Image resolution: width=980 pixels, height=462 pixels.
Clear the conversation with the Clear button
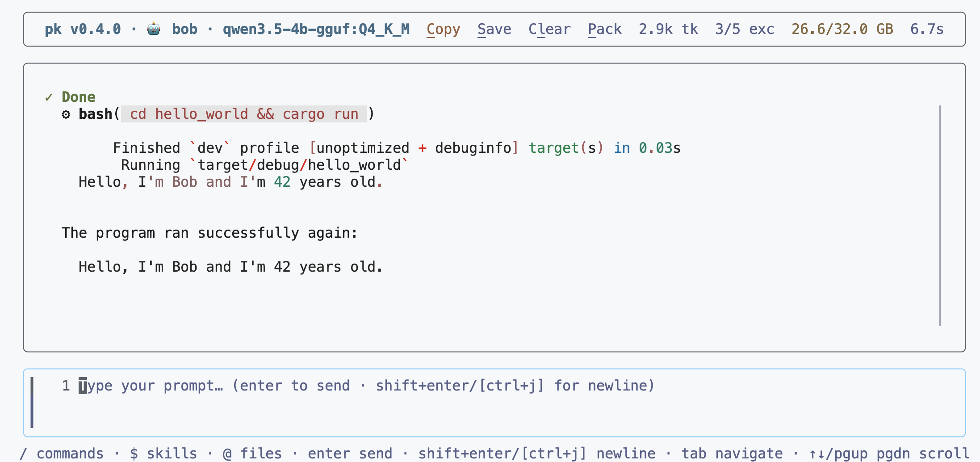pos(549,29)
